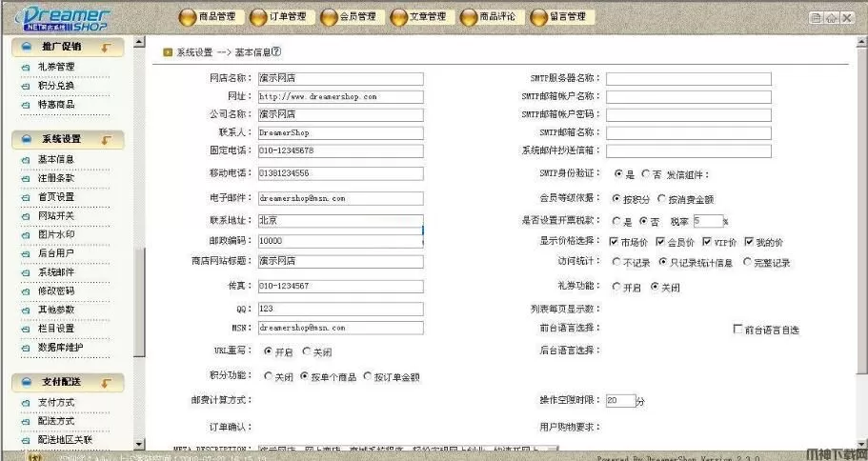The height and width of the screenshot is (461, 868).
Task: Click the icon beside 支付方式
Action: 26,404
